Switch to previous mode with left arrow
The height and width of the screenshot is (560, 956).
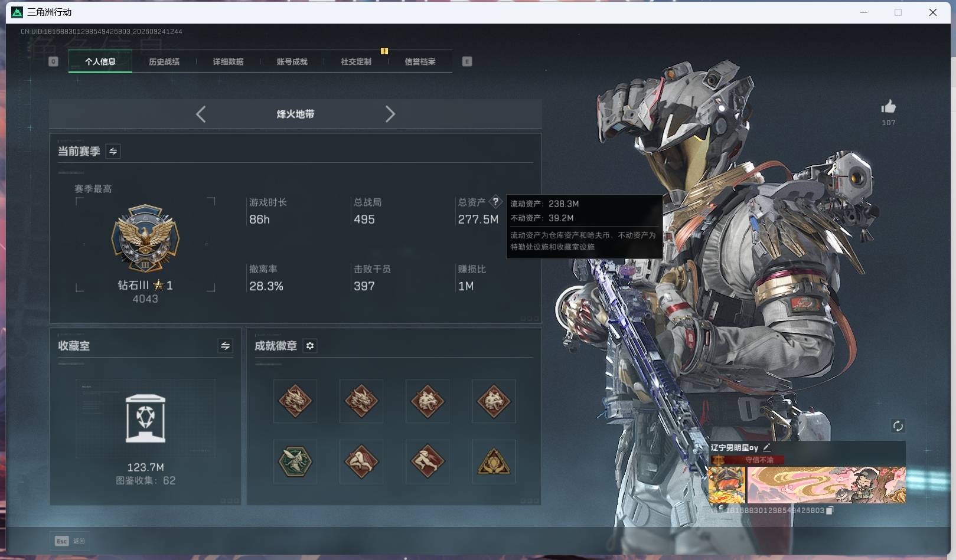tap(201, 114)
